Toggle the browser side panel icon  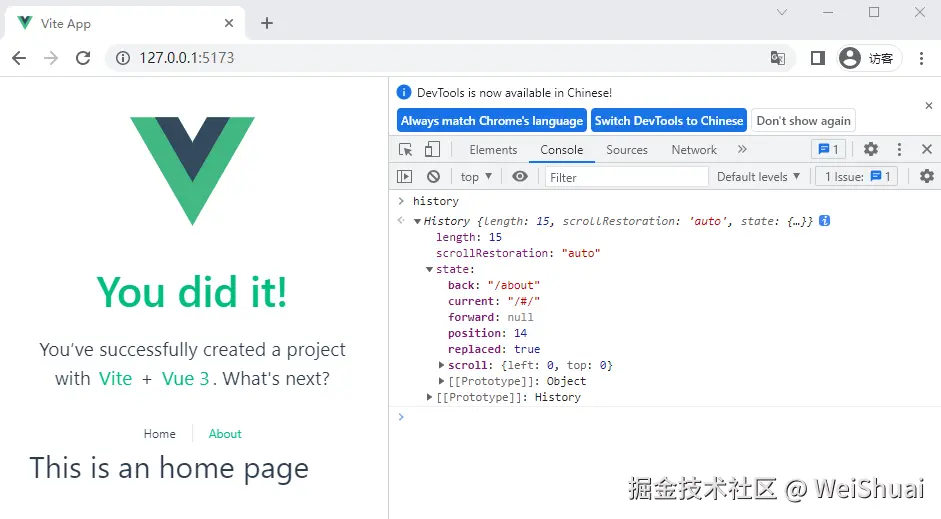tap(817, 58)
